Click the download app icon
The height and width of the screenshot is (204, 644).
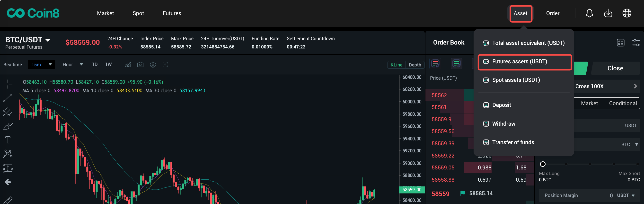click(608, 13)
